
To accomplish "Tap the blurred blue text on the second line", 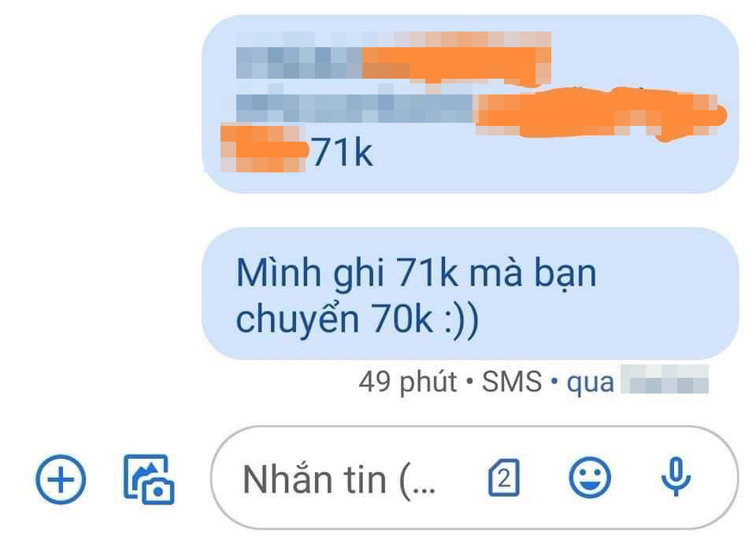I will [x=355, y=108].
